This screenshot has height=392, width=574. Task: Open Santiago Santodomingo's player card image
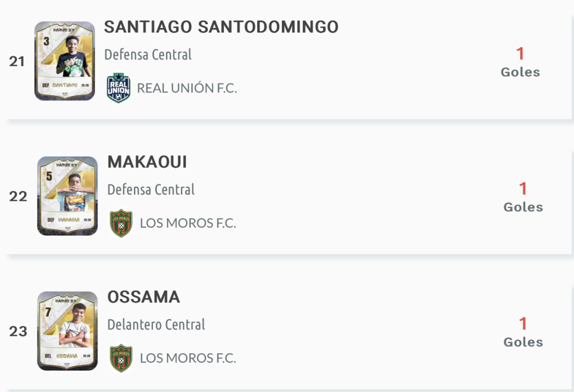point(64,61)
